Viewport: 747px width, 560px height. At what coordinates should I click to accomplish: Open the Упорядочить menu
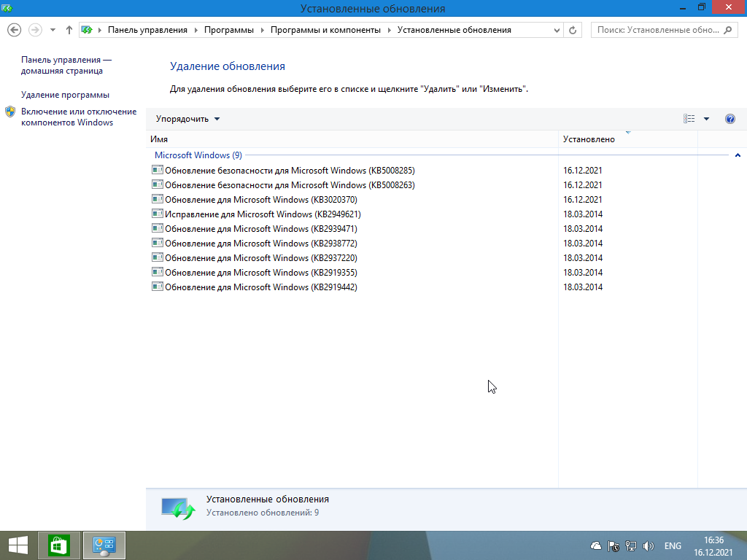(x=187, y=119)
